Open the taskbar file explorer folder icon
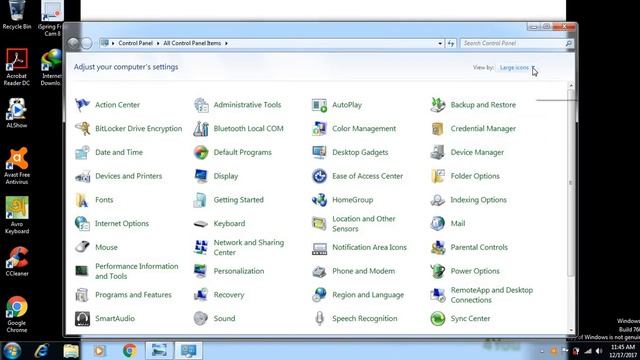Viewport: 640px width, 360px height. click(x=71, y=351)
